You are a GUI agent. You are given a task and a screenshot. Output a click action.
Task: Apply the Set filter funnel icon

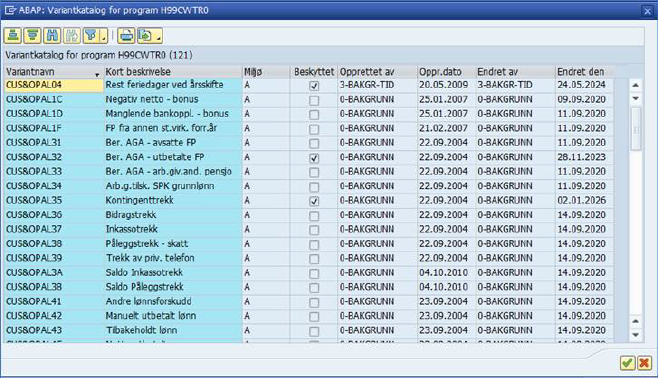pyautogui.click(x=91, y=36)
